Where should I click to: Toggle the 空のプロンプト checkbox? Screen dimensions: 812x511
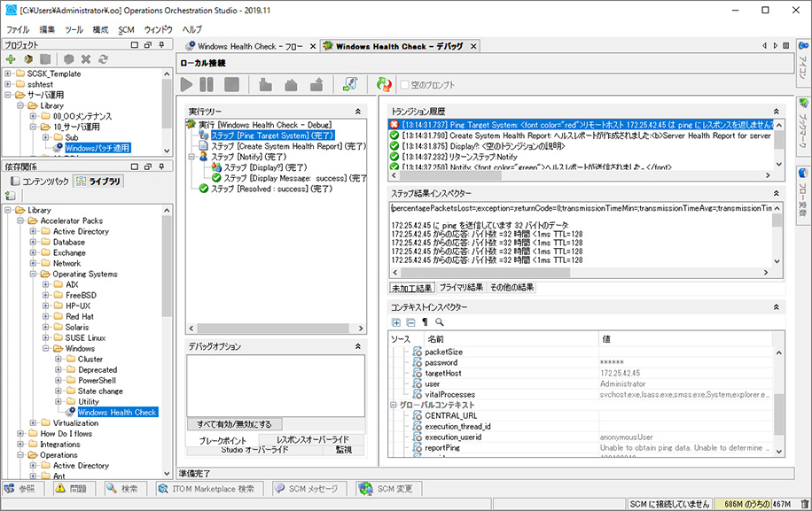pyautogui.click(x=405, y=85)
